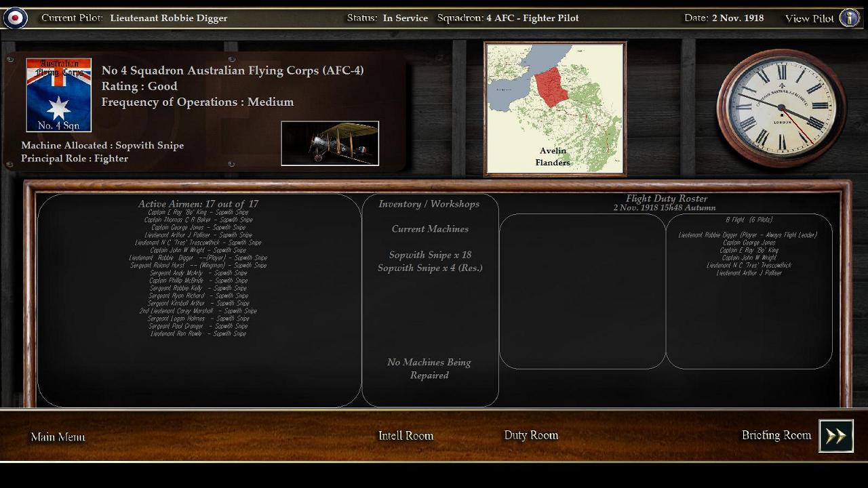Select Lieutenant N C 'Tres' Trescowthick in B Flight
The width and height of the screenshot is (868, 488).
[749, 265]
